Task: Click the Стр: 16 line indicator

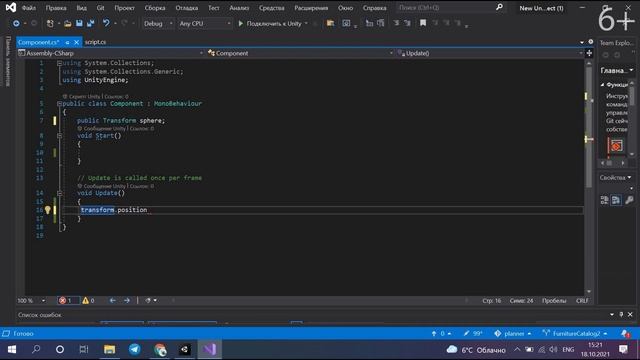Action: [491, 300]
